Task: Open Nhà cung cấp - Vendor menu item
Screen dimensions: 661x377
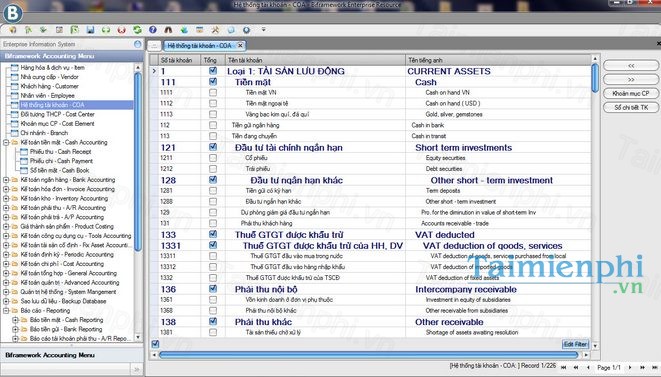Action: click(x=49, y=77)
